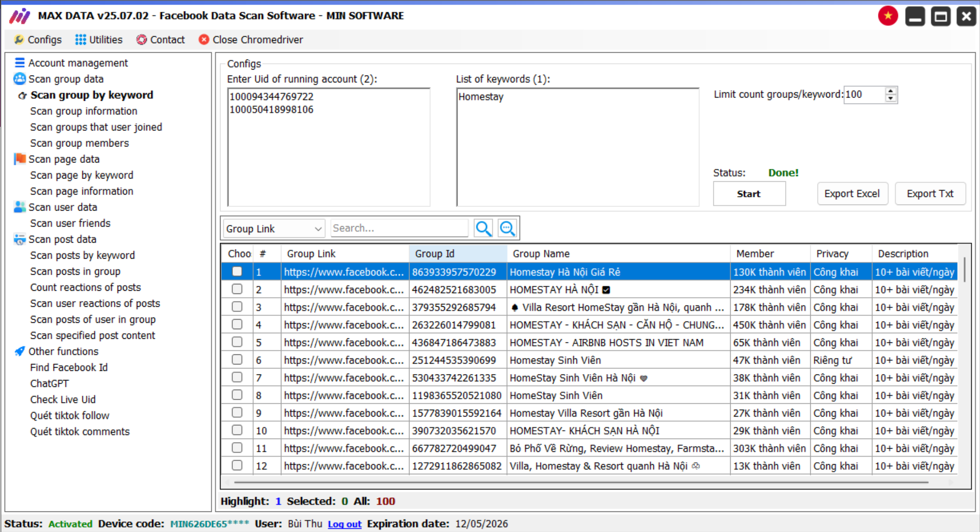The width and height of the screenshot is (980, 532).
Task: Click the red Close Chromedriver icon
Action: pyautogui.click(x=204, y=40)
